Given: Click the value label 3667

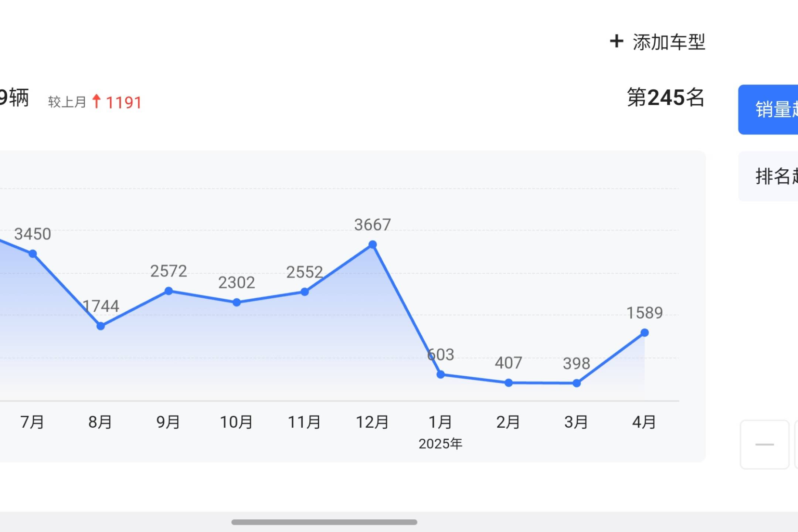Looking at the screenshot, I should (x=373, y=225).
